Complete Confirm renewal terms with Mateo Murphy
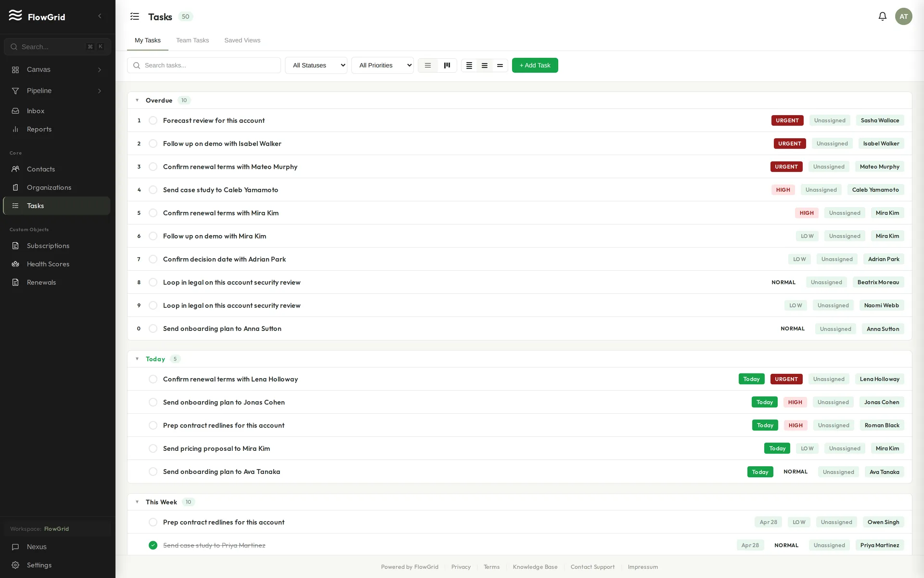The image size is (924, 578). click(x=153, y=167)
